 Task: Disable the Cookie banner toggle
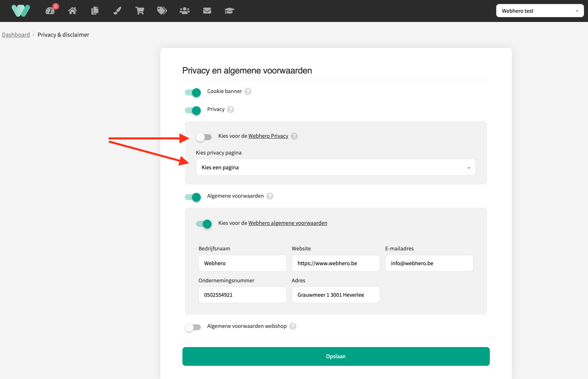pyautogui.click(x=193, y=93)
